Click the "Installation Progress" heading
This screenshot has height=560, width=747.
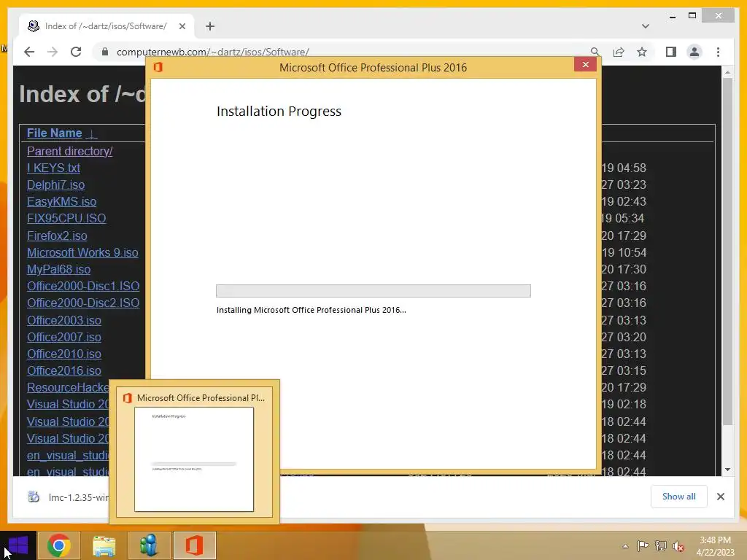pos(279,111)
